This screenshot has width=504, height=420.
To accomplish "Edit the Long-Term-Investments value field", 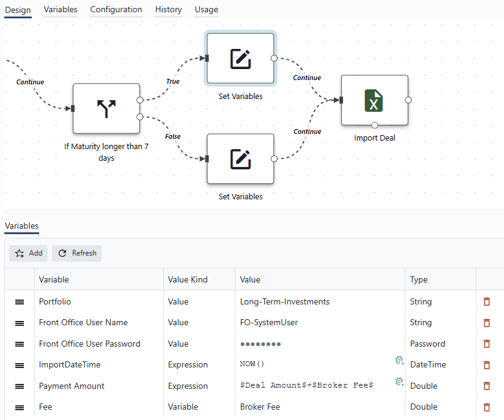I will tap(320, 301).
